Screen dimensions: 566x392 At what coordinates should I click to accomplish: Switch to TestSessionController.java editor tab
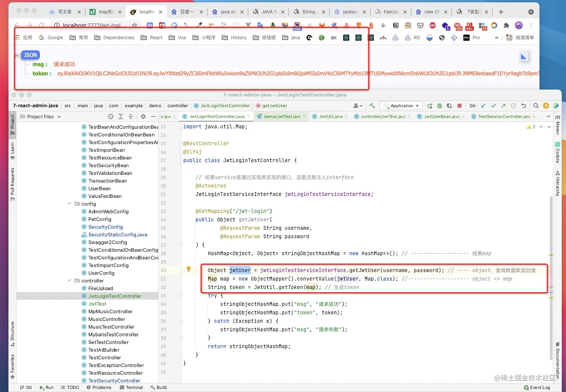pyautogui.click(x=504, y=116)
